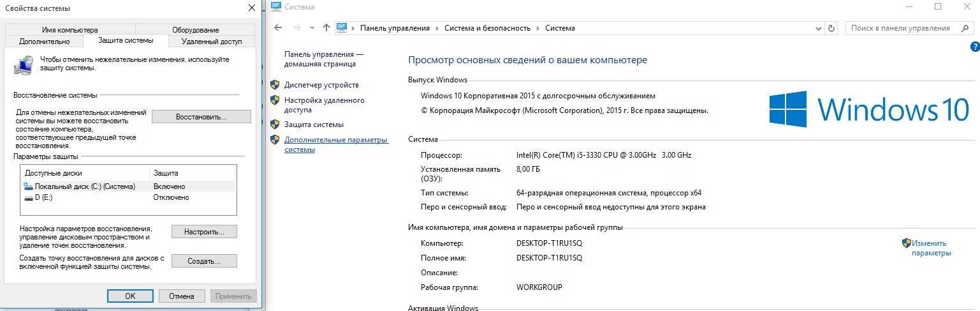The width and height of the screenshot is (980, 311).
Task: Open 'Защита системы' sidebar link
Action: coord(314,125)
